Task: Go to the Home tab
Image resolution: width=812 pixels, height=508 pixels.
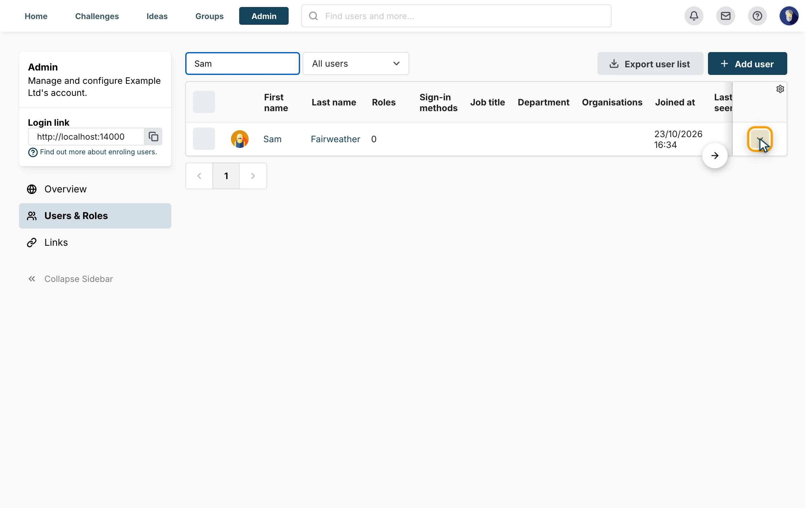Action: [36, 16]
